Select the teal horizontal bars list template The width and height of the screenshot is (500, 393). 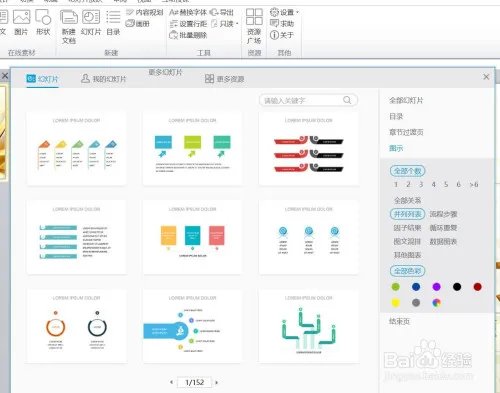click(77, 237)
